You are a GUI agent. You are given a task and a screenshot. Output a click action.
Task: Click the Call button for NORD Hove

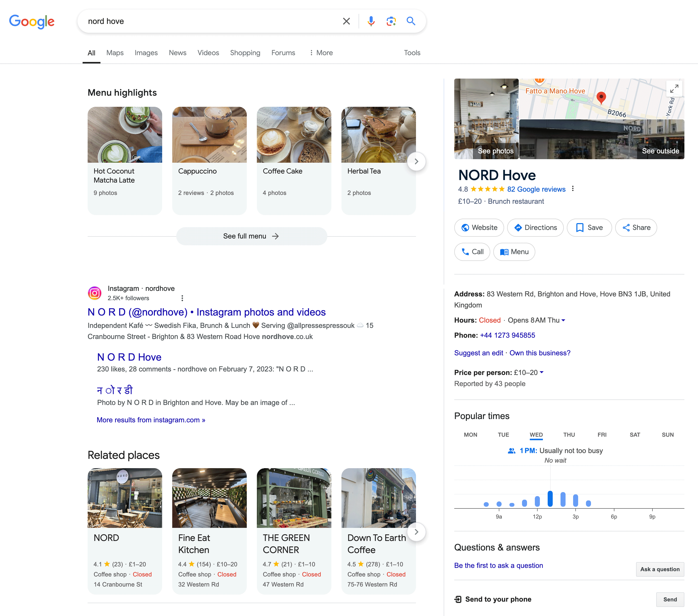472,252
